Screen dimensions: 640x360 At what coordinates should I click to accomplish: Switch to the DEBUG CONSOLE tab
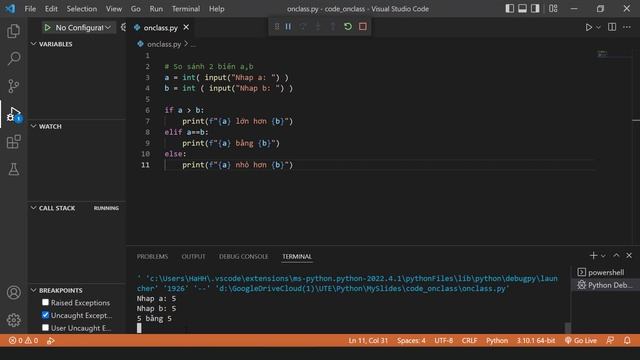point(244,256)
